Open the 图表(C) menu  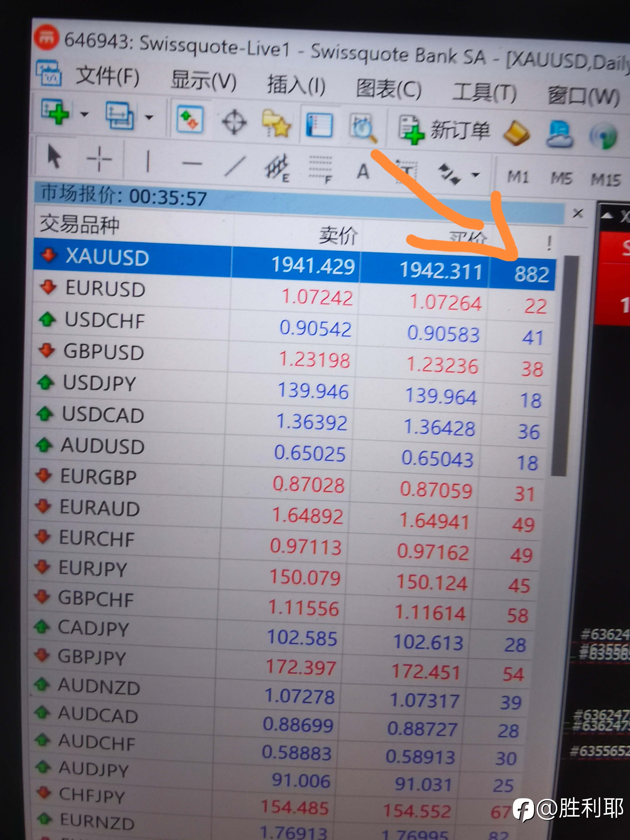coord(389,90)
